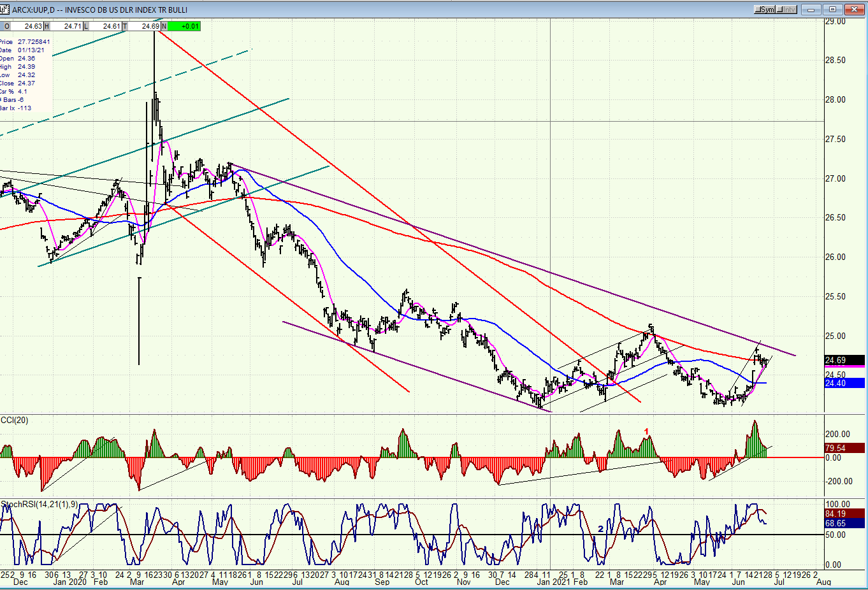The image size is (868, 590).
Task: Click the Open price field showing 24.63
Action: tap(26, 26)
